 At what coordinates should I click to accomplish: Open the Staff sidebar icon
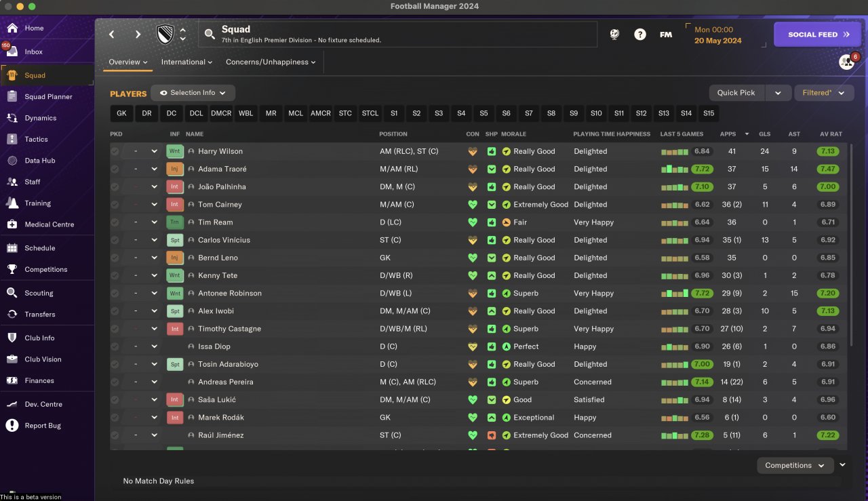click(12, 182)
